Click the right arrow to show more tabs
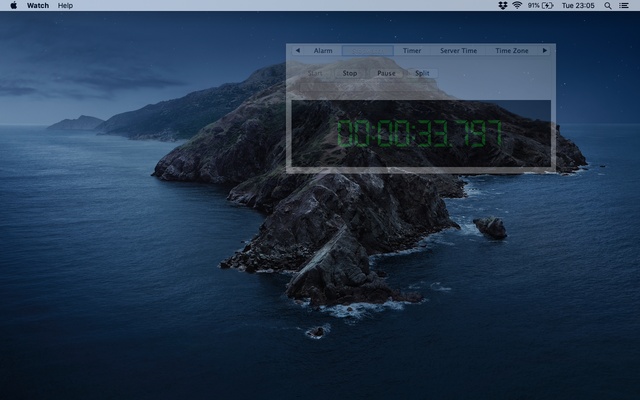This screenshot has height=400, width=640. (544, 51)
